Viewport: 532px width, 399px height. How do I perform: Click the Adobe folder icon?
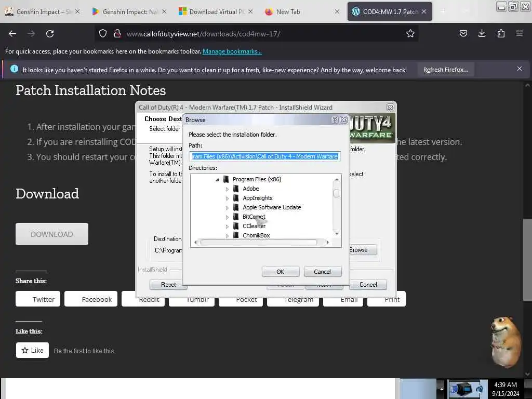click(x=236, y=189)
